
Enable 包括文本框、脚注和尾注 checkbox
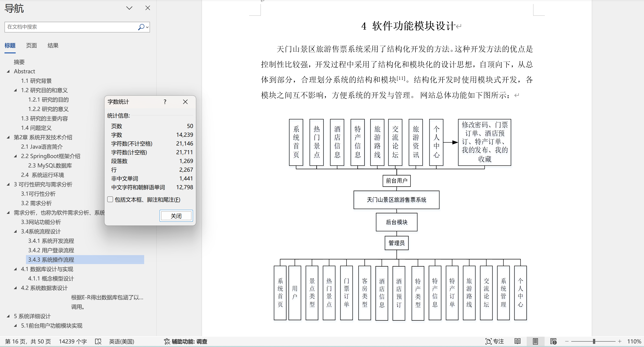110,199
